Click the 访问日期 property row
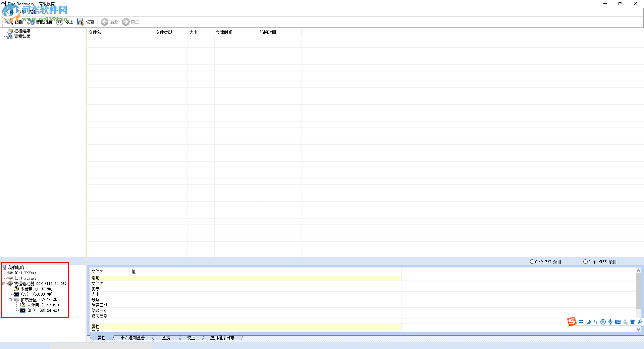This screenshot has height=349, width=644. click(x=246, y=316)
